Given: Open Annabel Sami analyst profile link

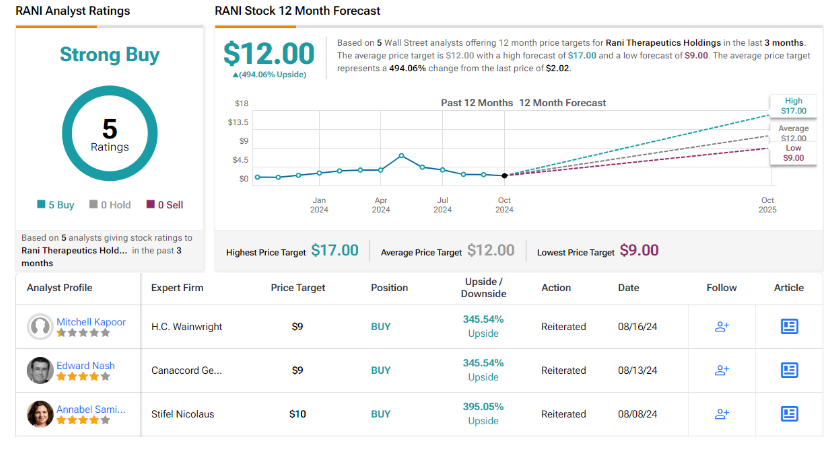Looking at the screenshot, I should click(x=91, y=409).
